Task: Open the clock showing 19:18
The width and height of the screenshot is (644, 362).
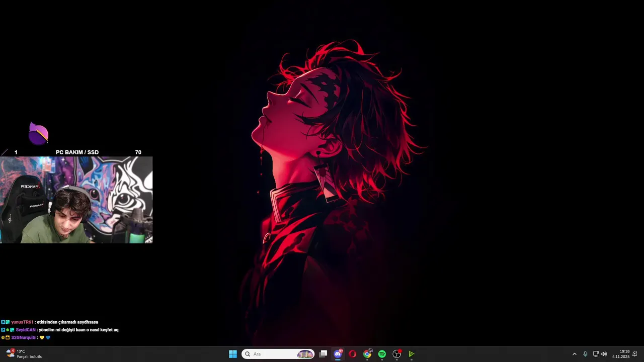Action: click(621, 354)
